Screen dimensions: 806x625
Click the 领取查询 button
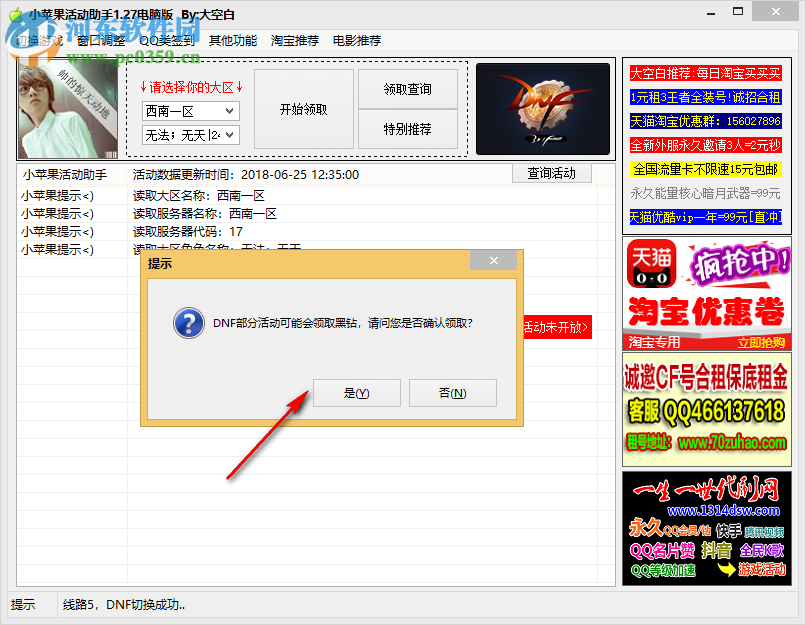click(408, 89)
